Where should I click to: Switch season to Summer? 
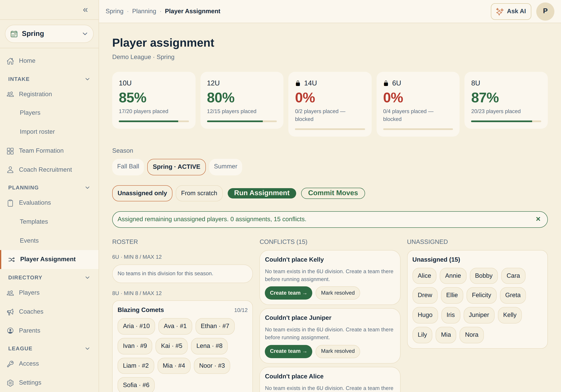click(225, 167)
